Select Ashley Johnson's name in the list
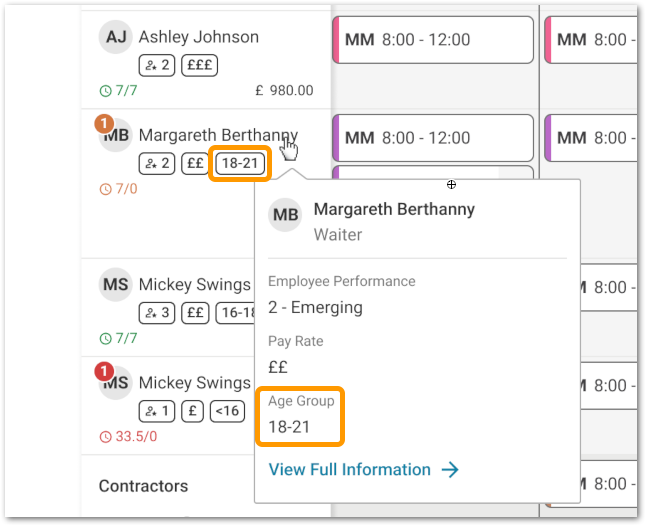Viewport: 646px width, 526px height. point(198,37)
